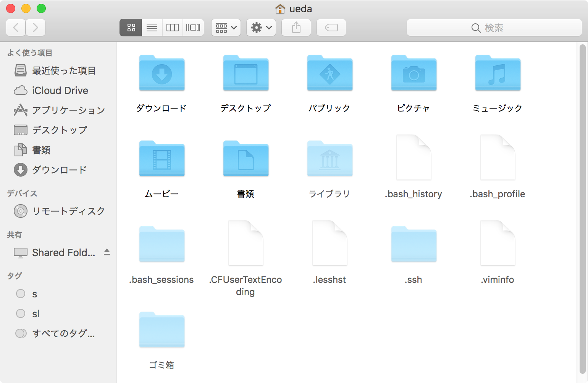Open the arrange items dropdown
Screen dimensions: 588x383
226,28
